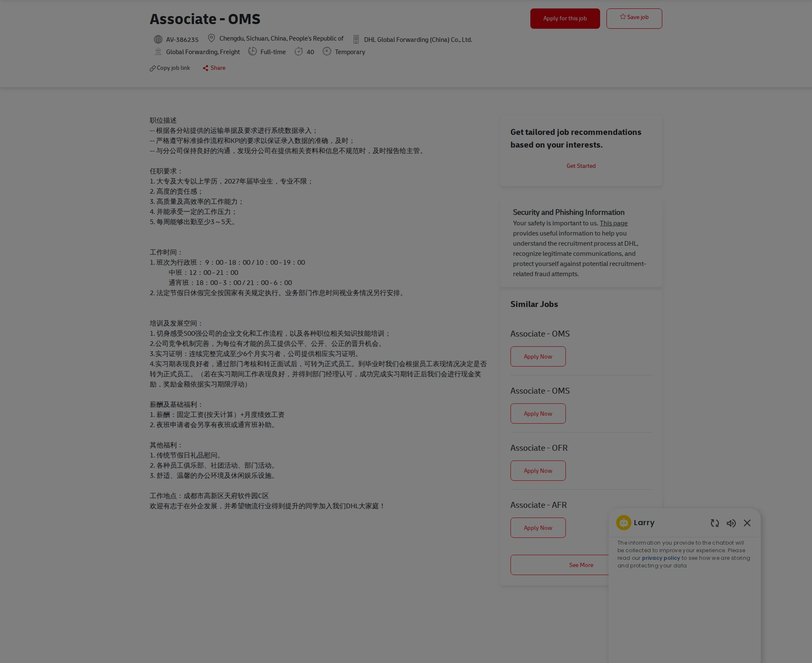Click the DHL Global Forwarding (China) Co., Ltd. text

click(418, 40)
